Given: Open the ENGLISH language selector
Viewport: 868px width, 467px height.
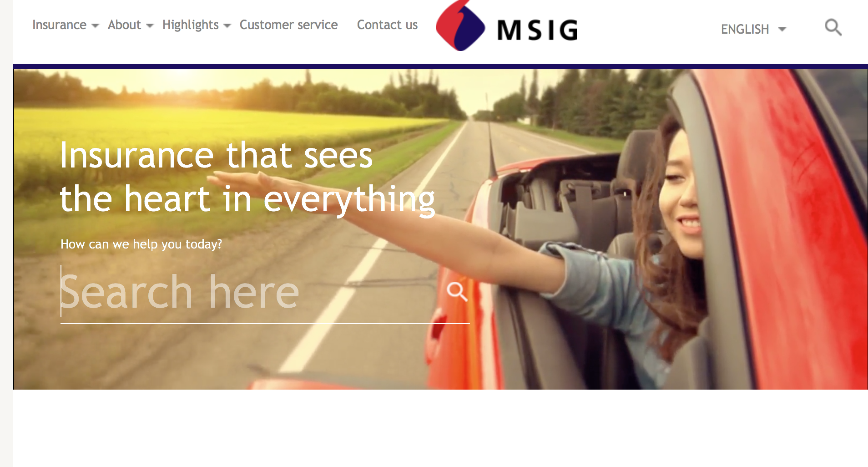Looking at the screenshot, I should (753, 29).
